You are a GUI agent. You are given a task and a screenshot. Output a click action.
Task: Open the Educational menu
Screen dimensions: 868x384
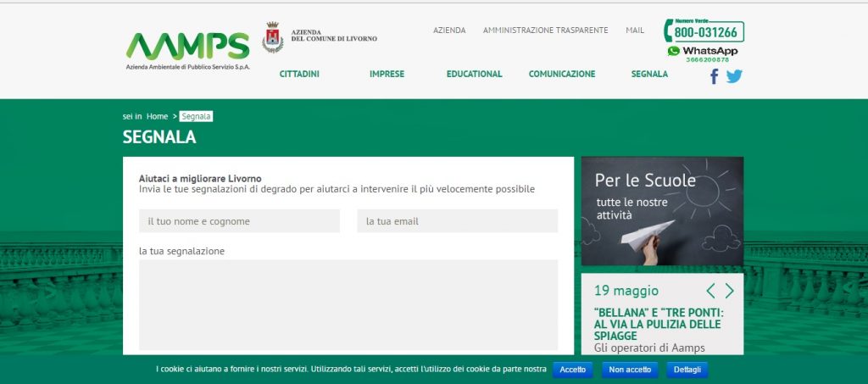[x=474, y=74]
